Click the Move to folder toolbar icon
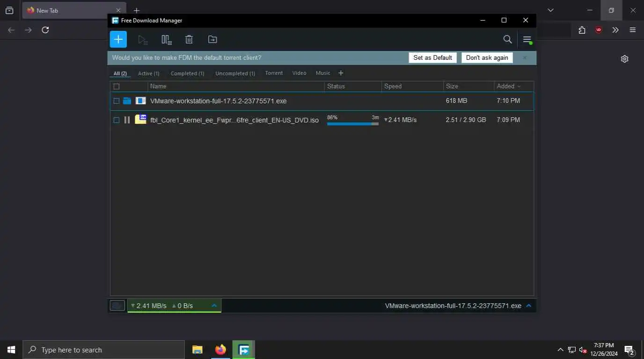Viewport: 644px width, 359px height. point(212,40)
